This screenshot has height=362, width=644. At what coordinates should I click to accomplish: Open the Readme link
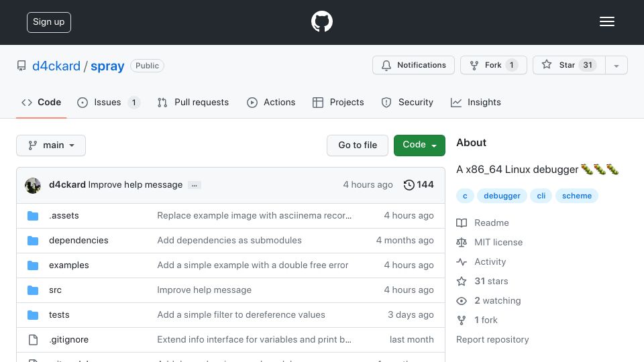(x=491, y=223)
